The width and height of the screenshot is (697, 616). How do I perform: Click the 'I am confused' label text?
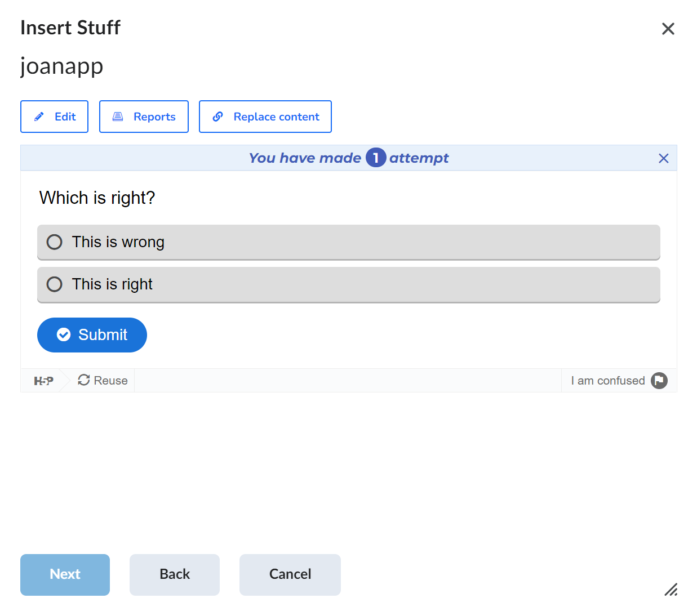608,381
